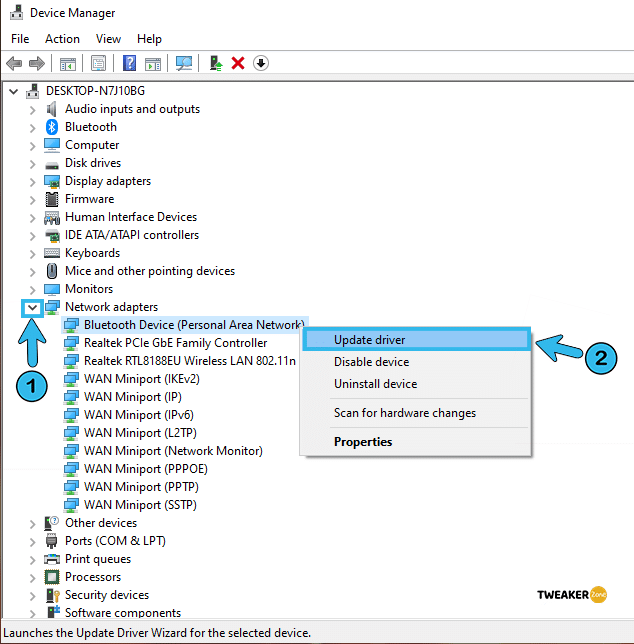Click the IDE ATA/ATAPI controllers icon
Screen dimensions: 634x644
(x=52, y=235)
